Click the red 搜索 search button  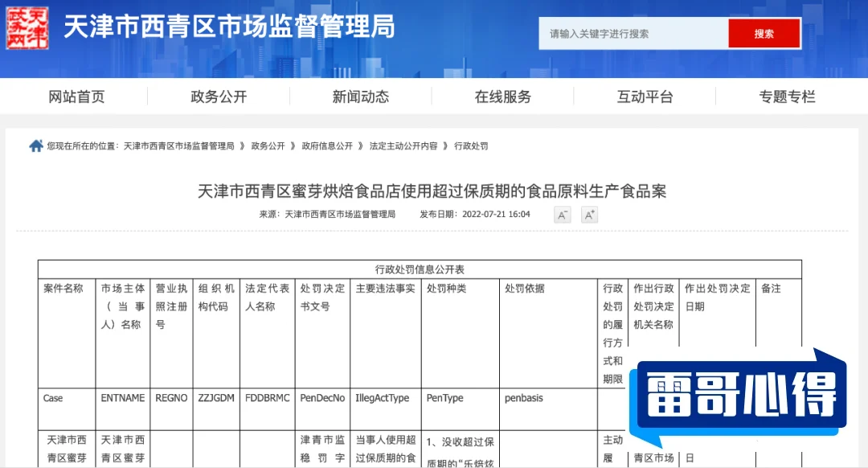764,34
